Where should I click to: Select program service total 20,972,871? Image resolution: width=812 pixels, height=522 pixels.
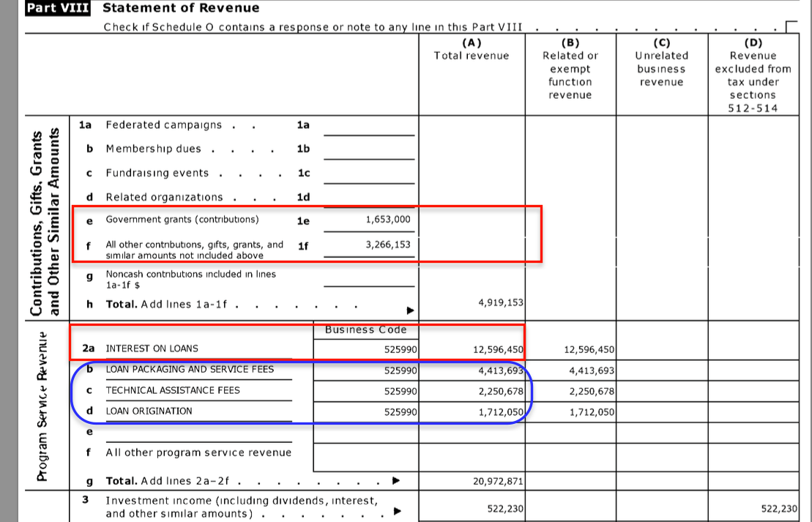[498, 481]
